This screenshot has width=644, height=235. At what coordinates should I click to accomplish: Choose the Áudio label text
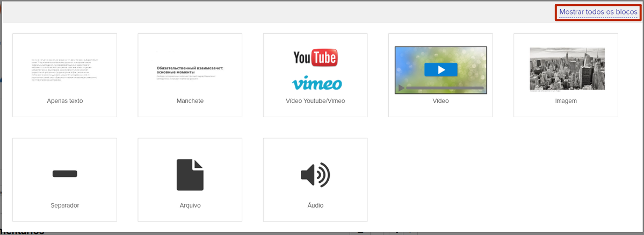[x=315, y=205]
